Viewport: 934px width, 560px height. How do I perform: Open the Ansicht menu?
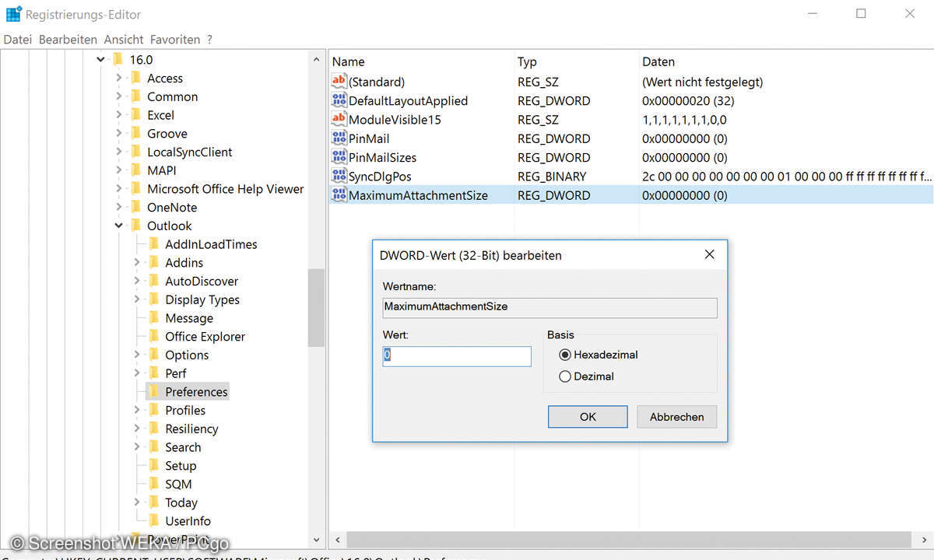[x=124, y=40]
